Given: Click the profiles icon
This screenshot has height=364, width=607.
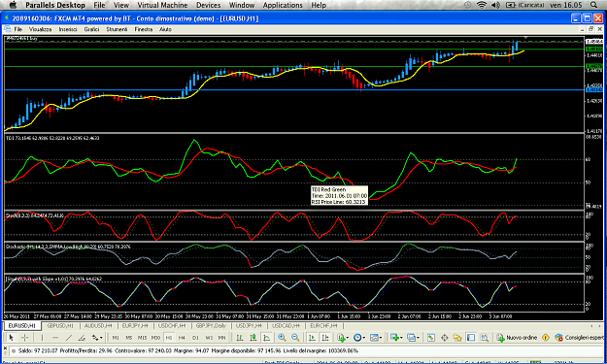Looking at the screenshot, I should point(411,338).
